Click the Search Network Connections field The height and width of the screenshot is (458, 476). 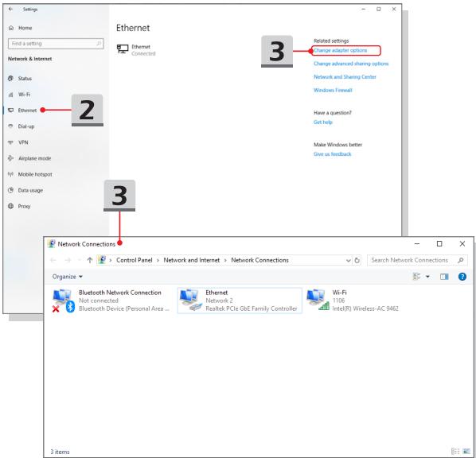(x=417, y=260)
